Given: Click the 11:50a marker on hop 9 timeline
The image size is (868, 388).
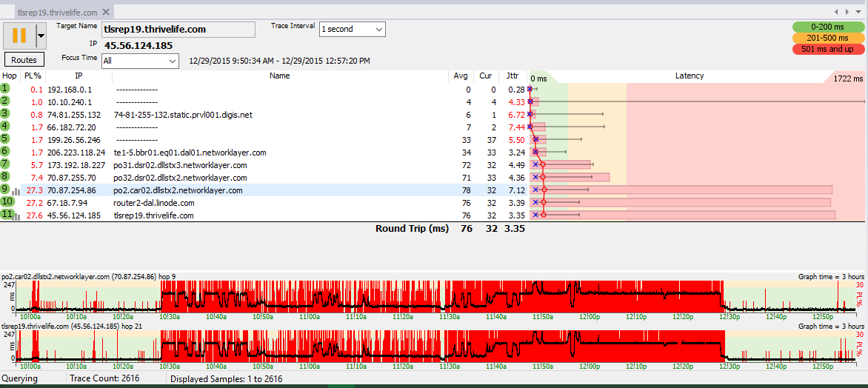Looking at the screenshot, I should [541, 317].
